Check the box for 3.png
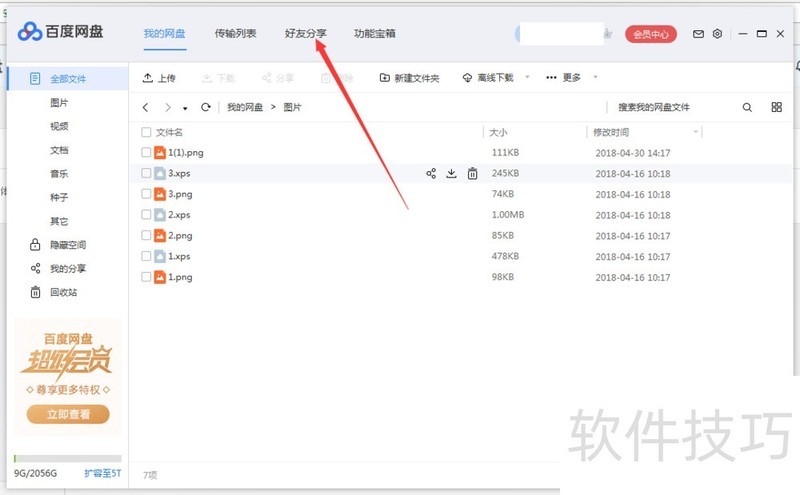This screenshot has width=800, height=495. pos(146,194)
